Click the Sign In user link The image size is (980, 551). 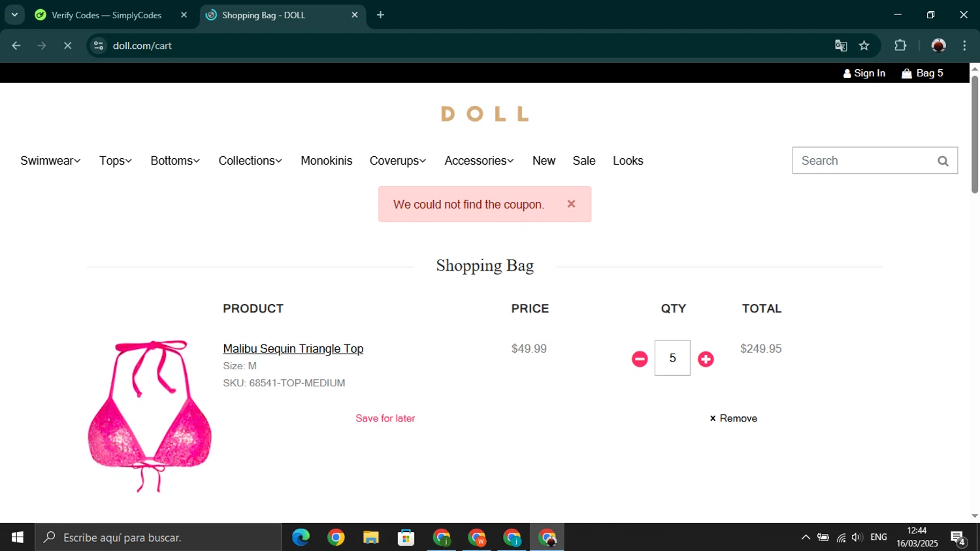864,73
